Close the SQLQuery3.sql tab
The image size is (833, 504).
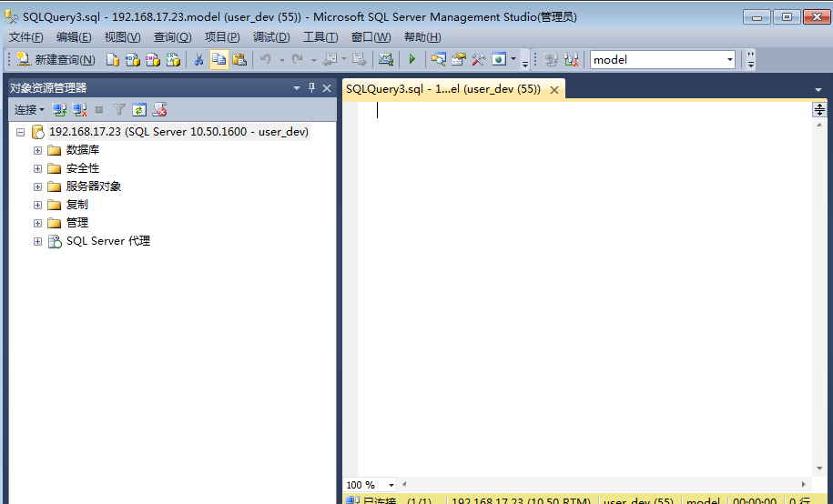point(554,90)
